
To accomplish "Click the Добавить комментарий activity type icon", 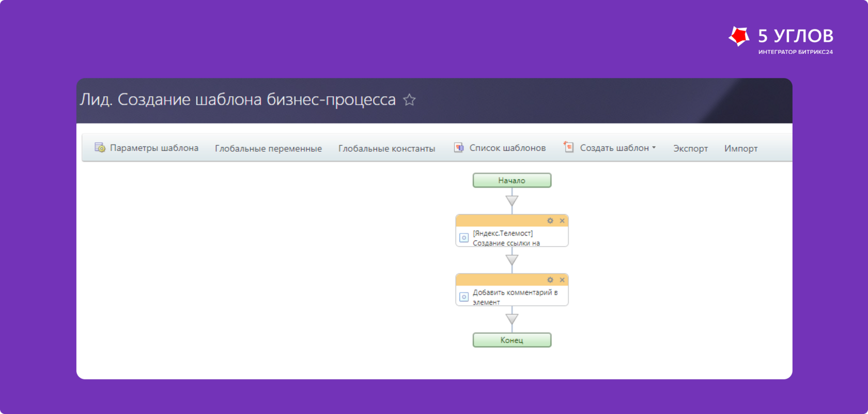I will (x=464, y=297).
